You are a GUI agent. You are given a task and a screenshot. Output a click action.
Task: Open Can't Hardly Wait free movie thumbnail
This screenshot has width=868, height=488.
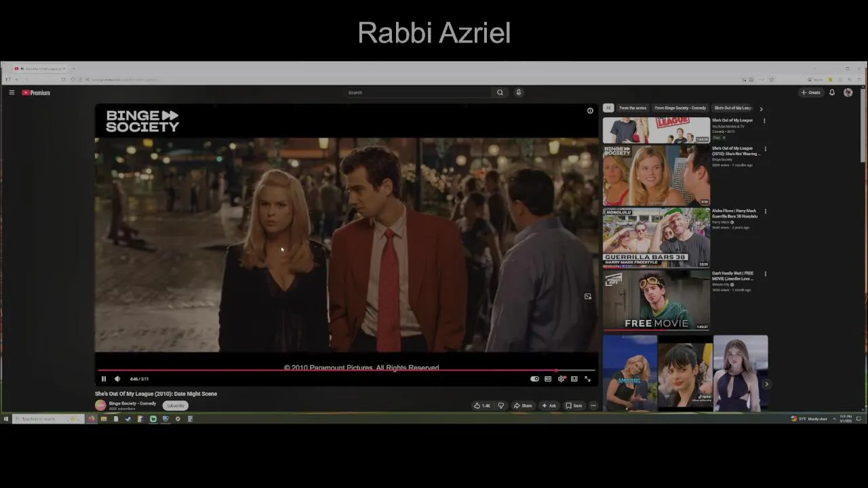pos(656,300)
